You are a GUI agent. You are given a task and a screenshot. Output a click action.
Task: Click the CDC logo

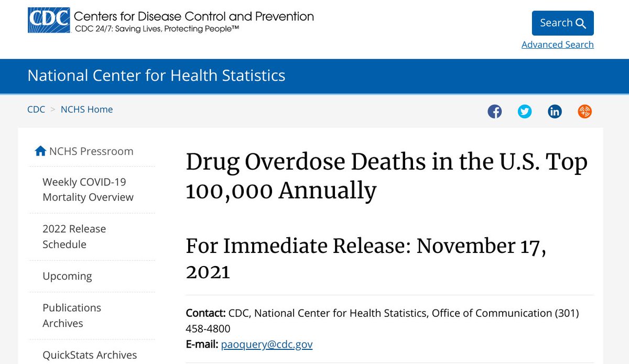[x=49, y=21]
